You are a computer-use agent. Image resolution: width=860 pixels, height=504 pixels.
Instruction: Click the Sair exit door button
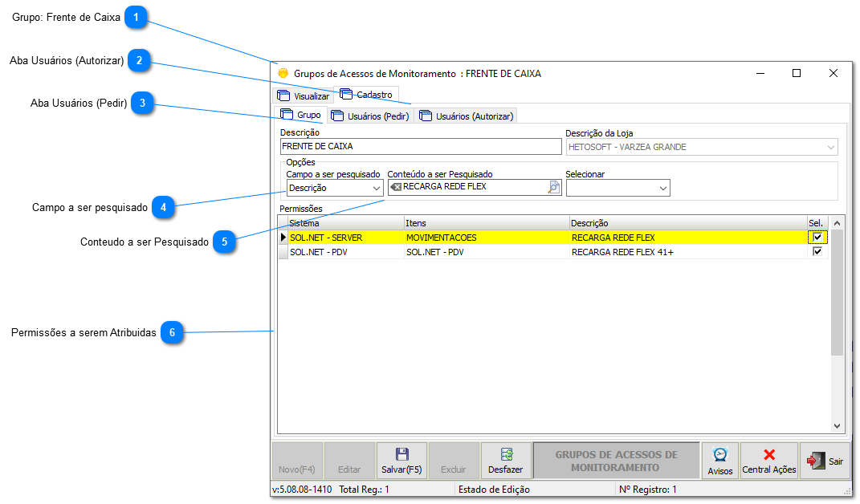[x=825, y=461]
